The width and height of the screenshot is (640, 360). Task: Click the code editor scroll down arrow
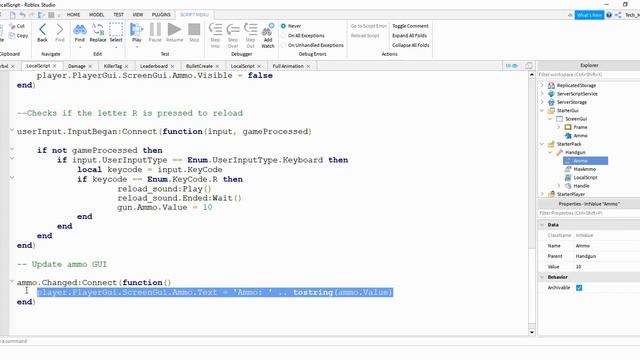tap(531, 332)
